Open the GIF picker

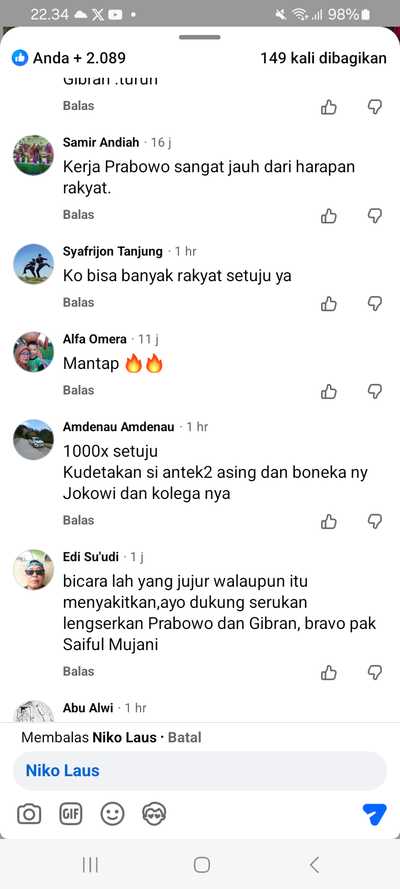tap(71, 815)
